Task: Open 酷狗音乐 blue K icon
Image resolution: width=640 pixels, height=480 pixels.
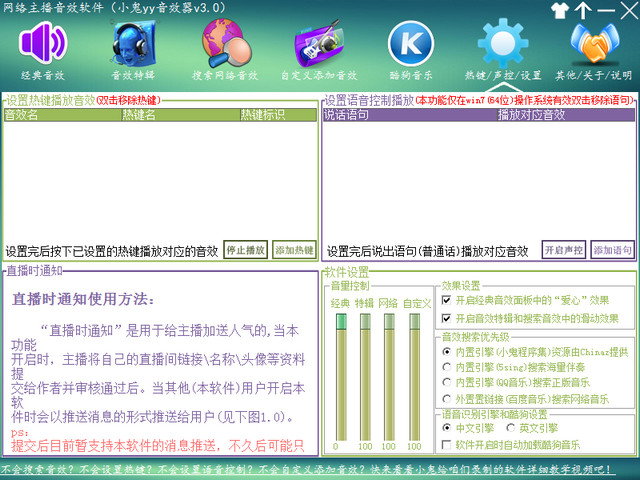Action: pos(411,43)
